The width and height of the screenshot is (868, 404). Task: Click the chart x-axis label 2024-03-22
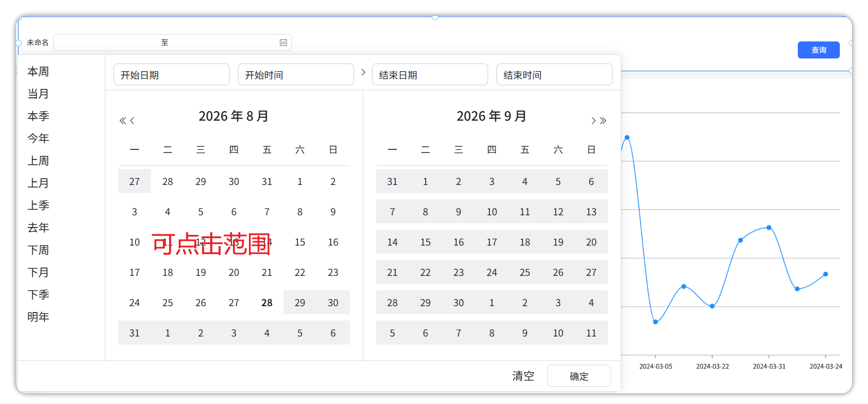712,366
